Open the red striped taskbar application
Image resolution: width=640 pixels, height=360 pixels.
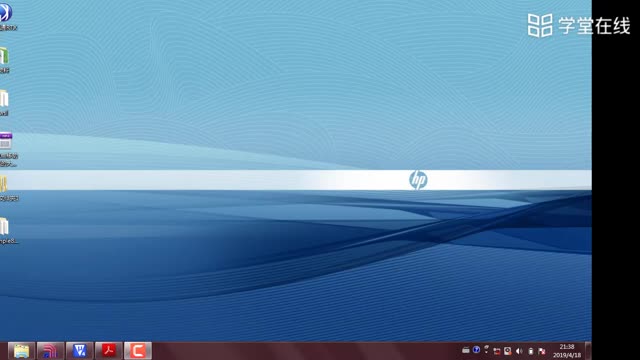[x=50, y=351]
